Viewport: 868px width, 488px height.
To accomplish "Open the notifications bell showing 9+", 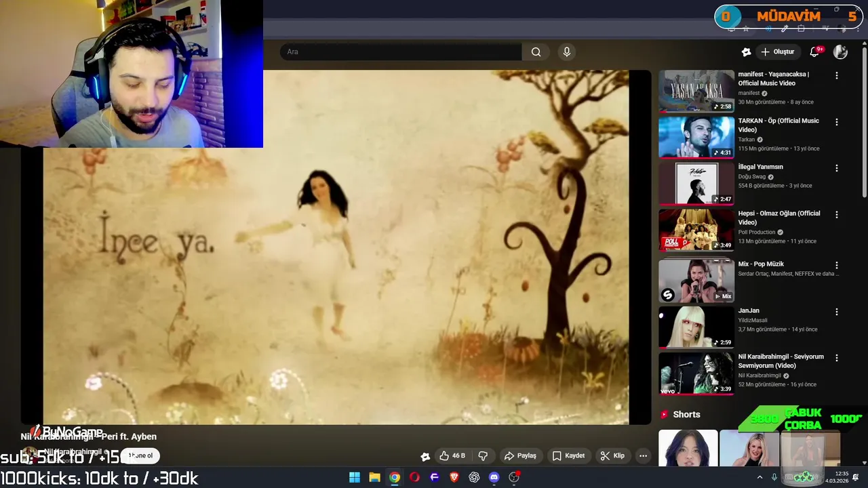I will 815,52.
